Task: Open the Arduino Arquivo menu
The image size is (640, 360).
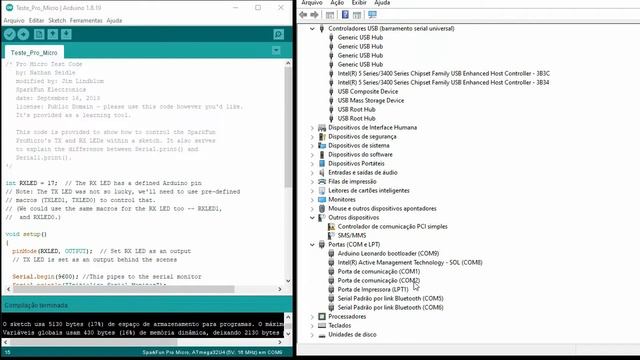Action: [x=14, y=20]
